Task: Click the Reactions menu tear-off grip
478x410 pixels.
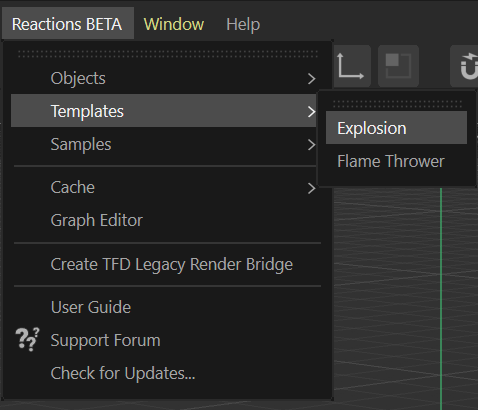Action: coord(168,54)
